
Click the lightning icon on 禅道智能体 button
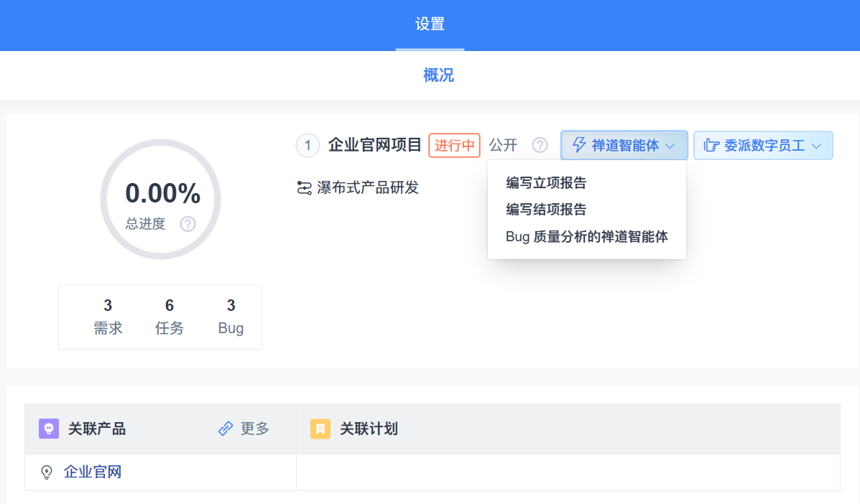click(x=579, y=145)
